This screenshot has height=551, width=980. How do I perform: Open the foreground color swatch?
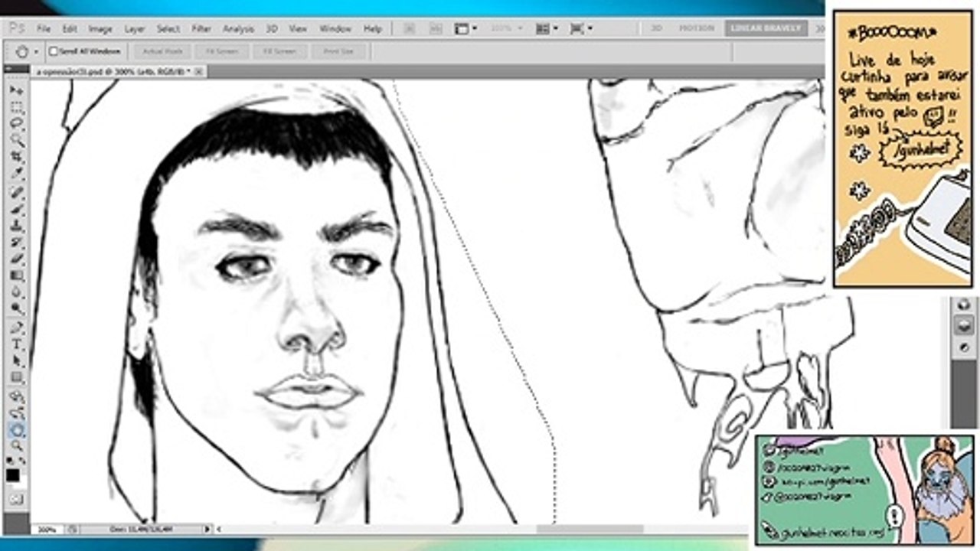[13, 474]
